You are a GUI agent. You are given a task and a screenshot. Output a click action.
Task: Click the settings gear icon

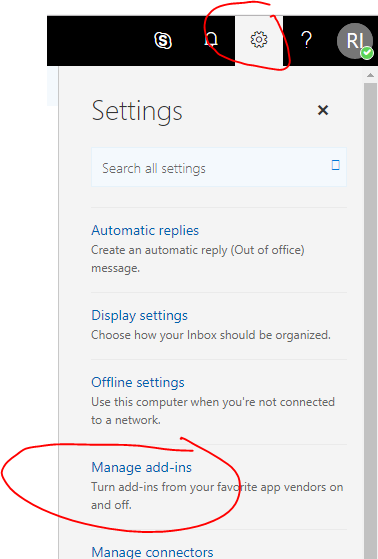pos(259,40)
